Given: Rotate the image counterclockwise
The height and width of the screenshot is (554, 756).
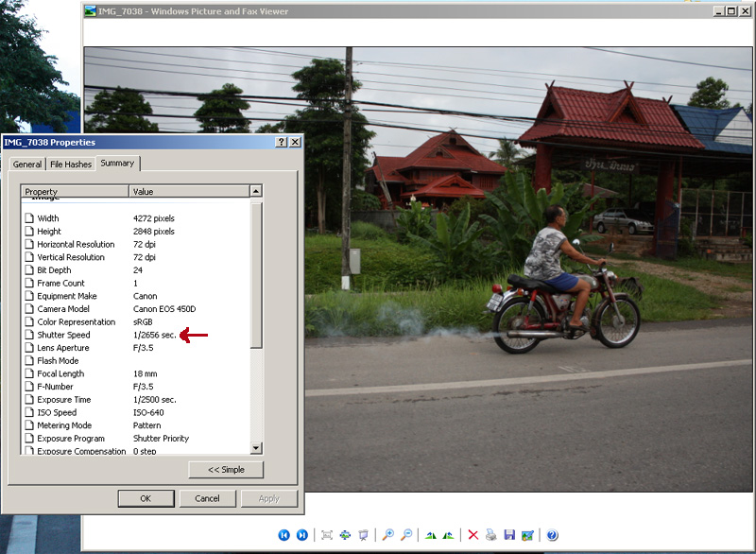Looking at the screenshot, I should (x=448, y=535).
